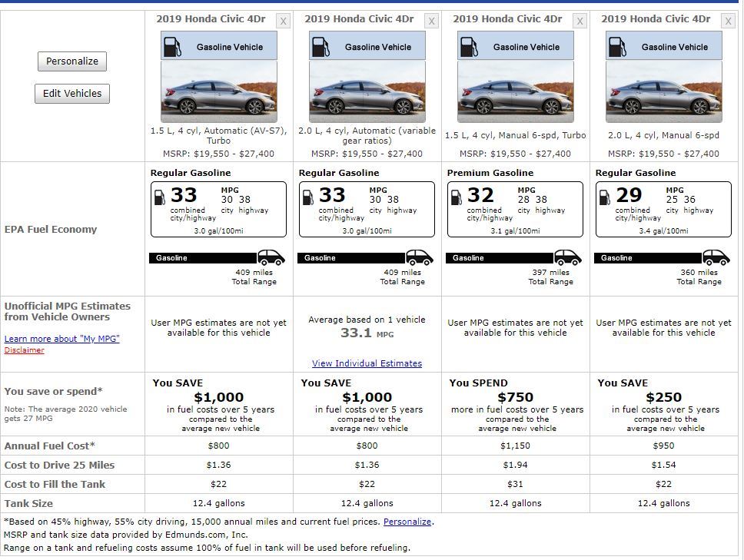Click the gas pump icon above the 2.0 L Manual 6-spd Civic

click(617, 46)
